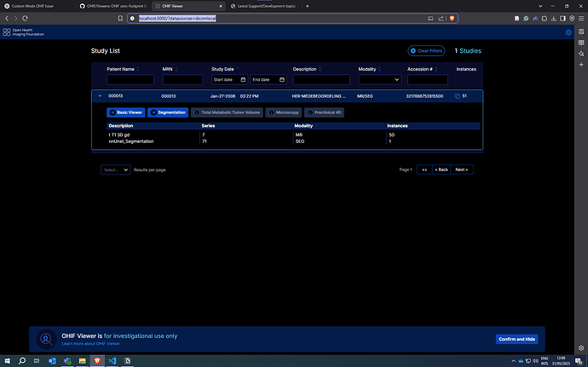Click the Preclinical 4D mode button

coord(324,112)
